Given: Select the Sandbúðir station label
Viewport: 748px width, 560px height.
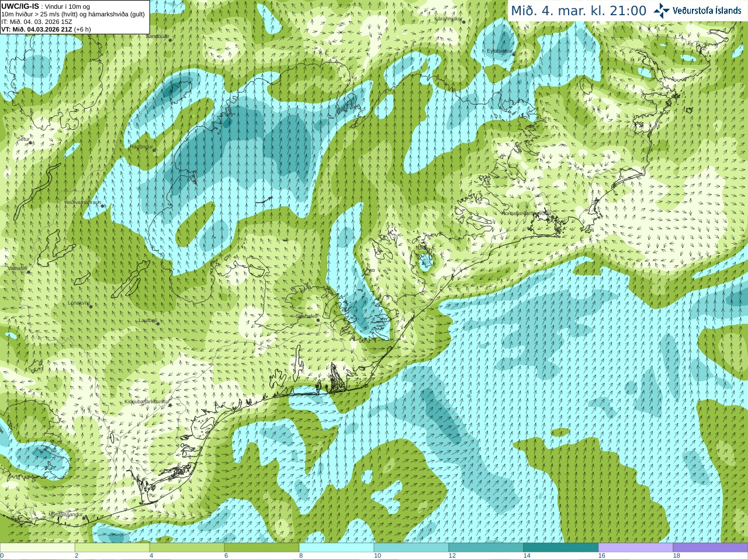Looking at the screenshot, I should tap(157, 36).
